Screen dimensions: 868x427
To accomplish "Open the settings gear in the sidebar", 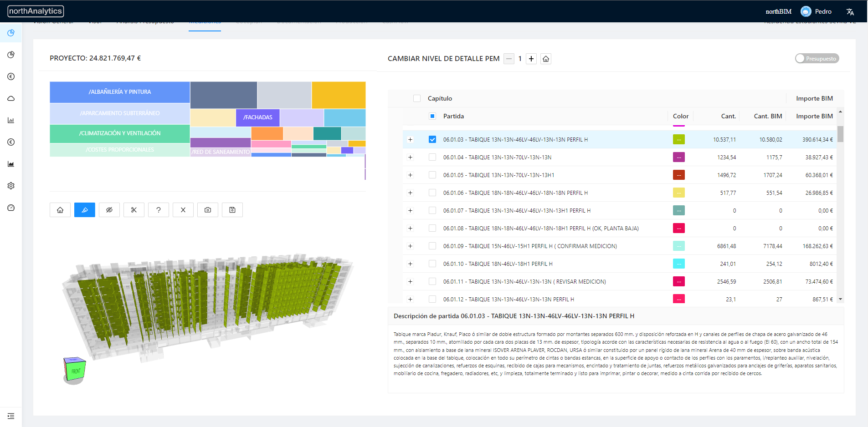I will click(x=11, y=186).
